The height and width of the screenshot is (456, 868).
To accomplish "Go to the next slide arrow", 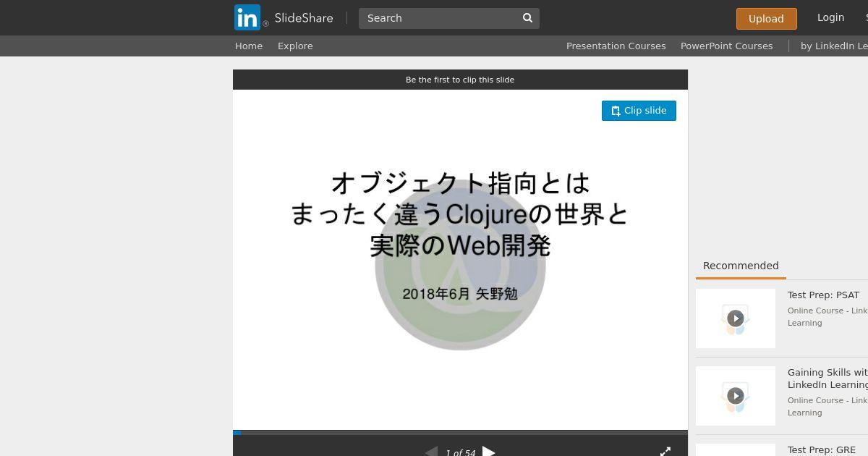I will pos(489,452).
